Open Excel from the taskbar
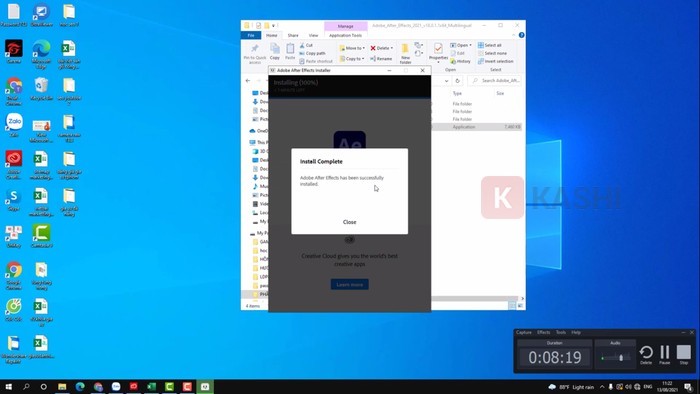This screenshot has height=394, width=700. pos(151,386)
